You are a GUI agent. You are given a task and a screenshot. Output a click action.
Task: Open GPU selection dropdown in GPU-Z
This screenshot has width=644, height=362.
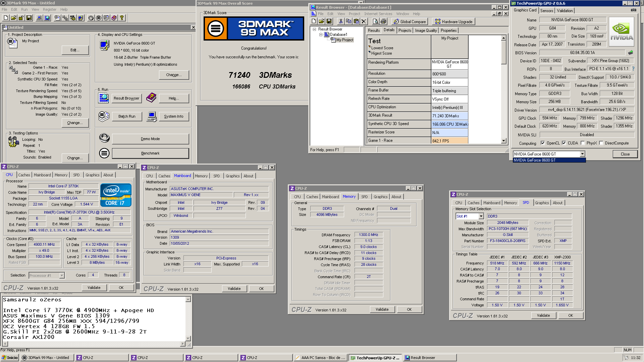click(582, 154)
